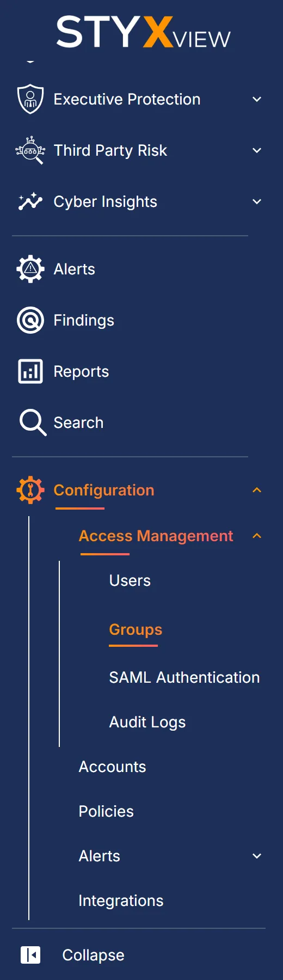Click the Collapse label
Image resolution: width=283 pixels, height=980 pixels.
(93, 955)
